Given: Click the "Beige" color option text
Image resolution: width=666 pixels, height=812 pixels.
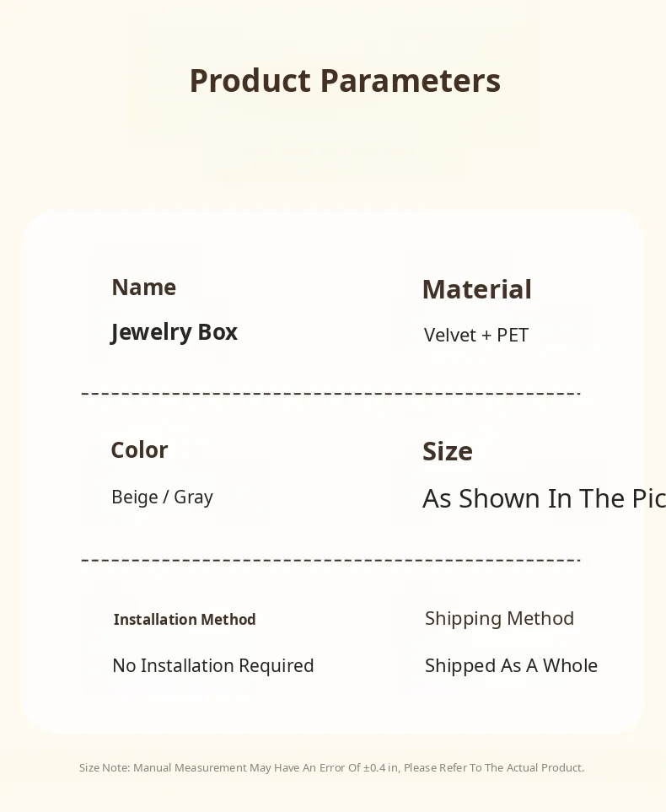Looking at the screenshot, I should click(135, 497).
